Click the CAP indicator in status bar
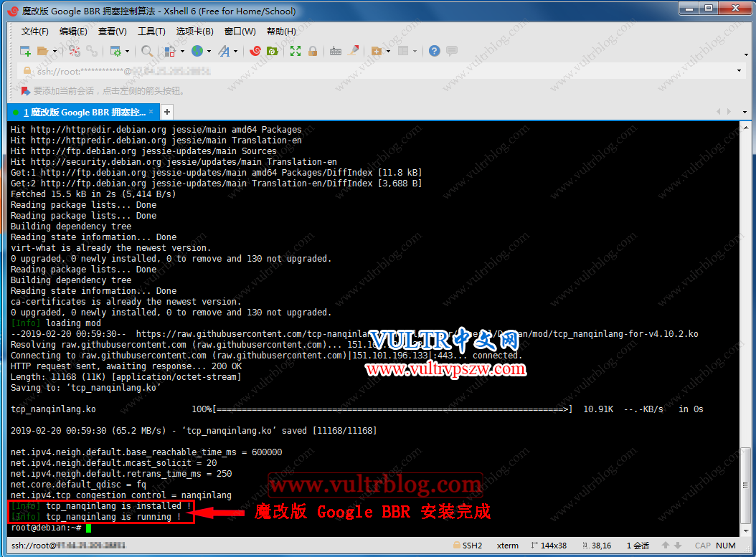756x557 pixels. [x=702, y=546]
